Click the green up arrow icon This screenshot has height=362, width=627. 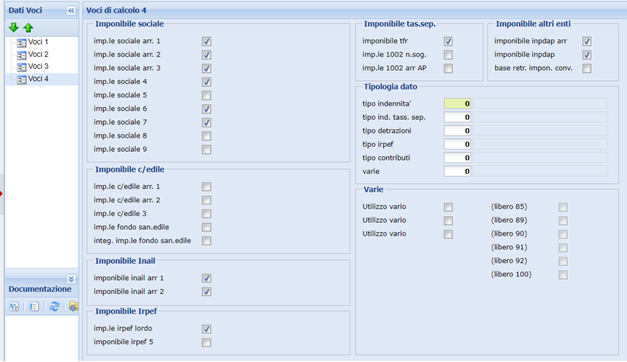(x=28, y=28)
